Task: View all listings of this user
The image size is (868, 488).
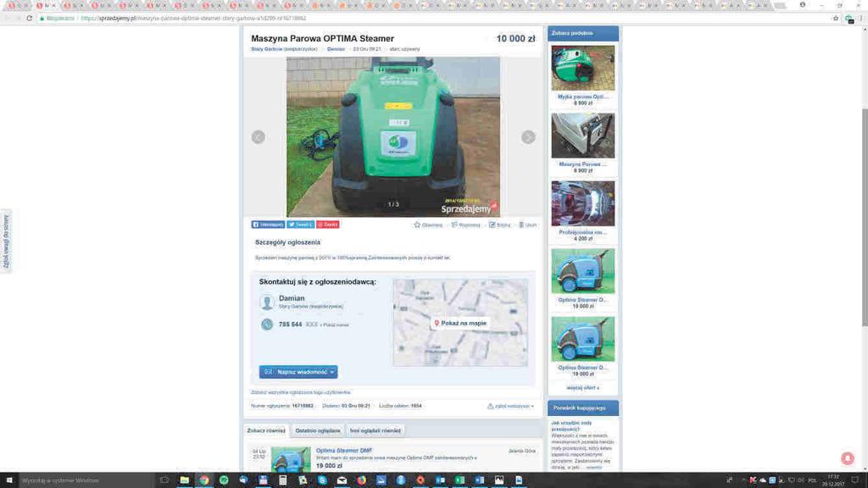Action: tap(301, 392)
